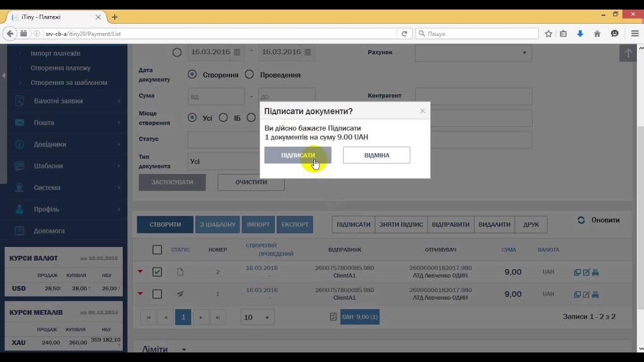Click the ОЧИСТИТИ filter button

coord(251,183)
